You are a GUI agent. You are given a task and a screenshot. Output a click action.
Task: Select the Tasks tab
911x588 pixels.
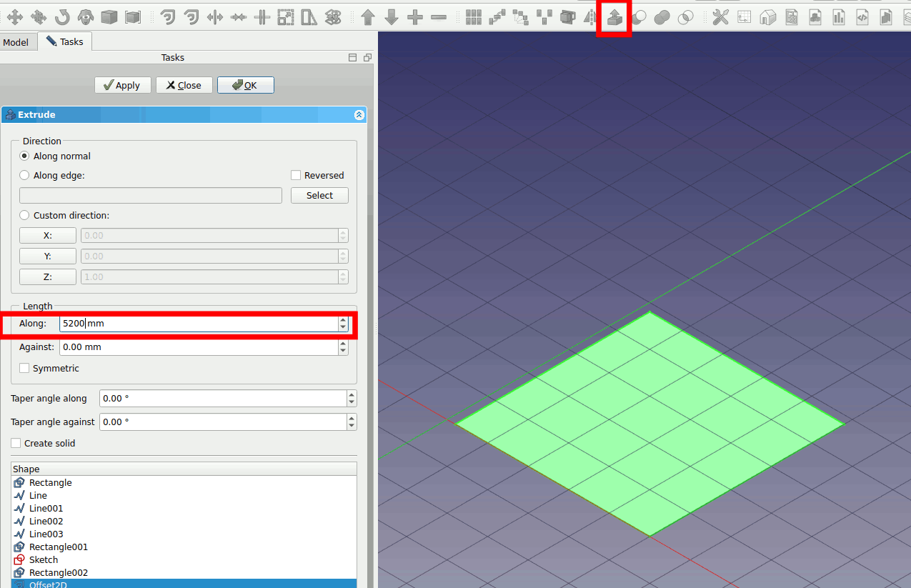[x=64, y=42]
